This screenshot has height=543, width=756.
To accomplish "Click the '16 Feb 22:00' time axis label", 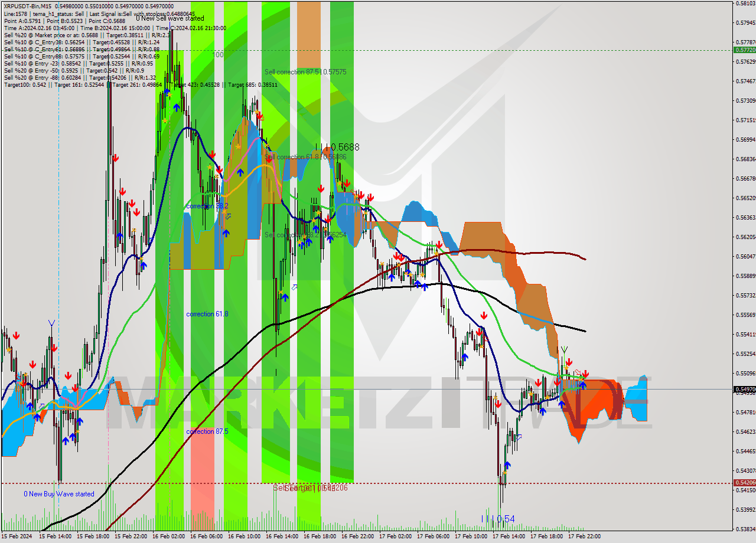I will (x=359, y=537).
